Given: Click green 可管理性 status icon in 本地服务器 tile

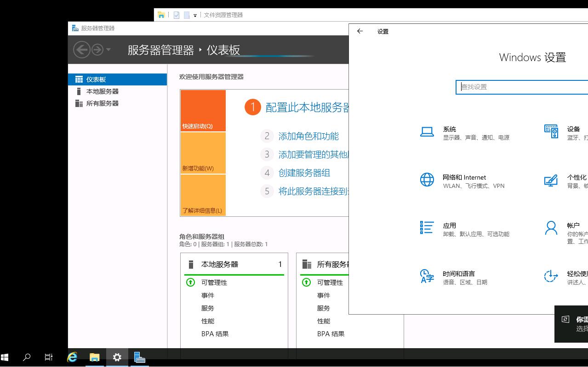Looking at the screenshot, I should [x=190, y=282].
